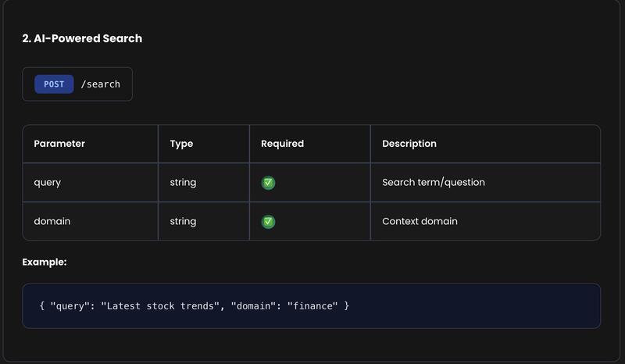Image resolution: width=625 pixels, height=364 pixels.
Task: Click the string type in the domain row
Action: [183, 222]
